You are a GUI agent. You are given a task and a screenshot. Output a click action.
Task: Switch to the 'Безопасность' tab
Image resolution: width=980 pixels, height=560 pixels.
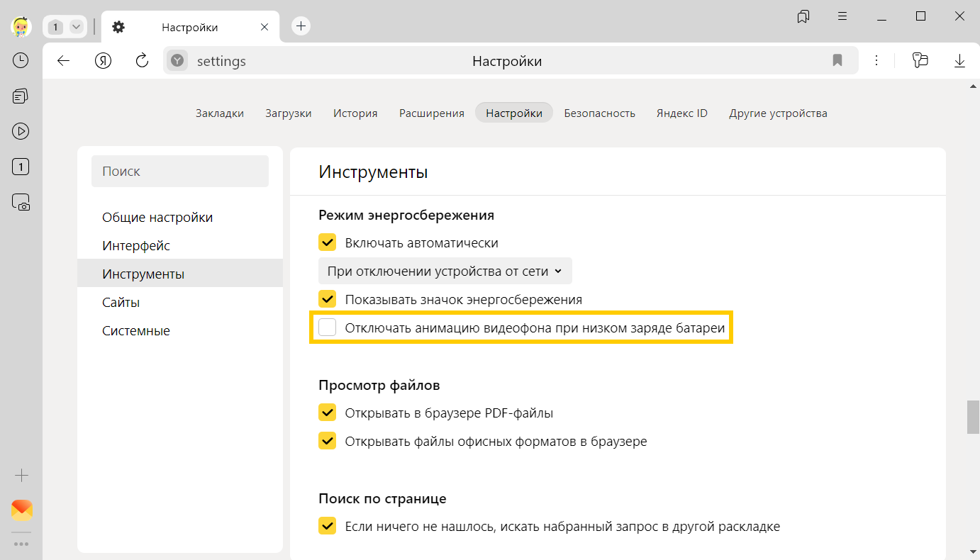click(x=599, y=113)
